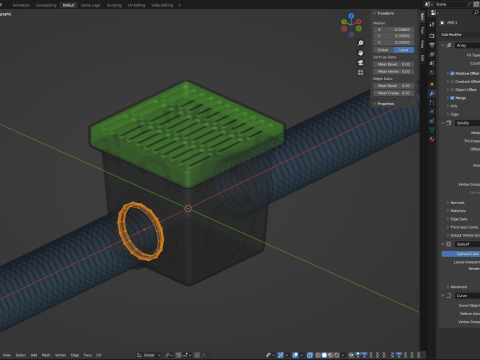
Task: Collapse the Subsurf modifier panel
Action: click(443, 244)
